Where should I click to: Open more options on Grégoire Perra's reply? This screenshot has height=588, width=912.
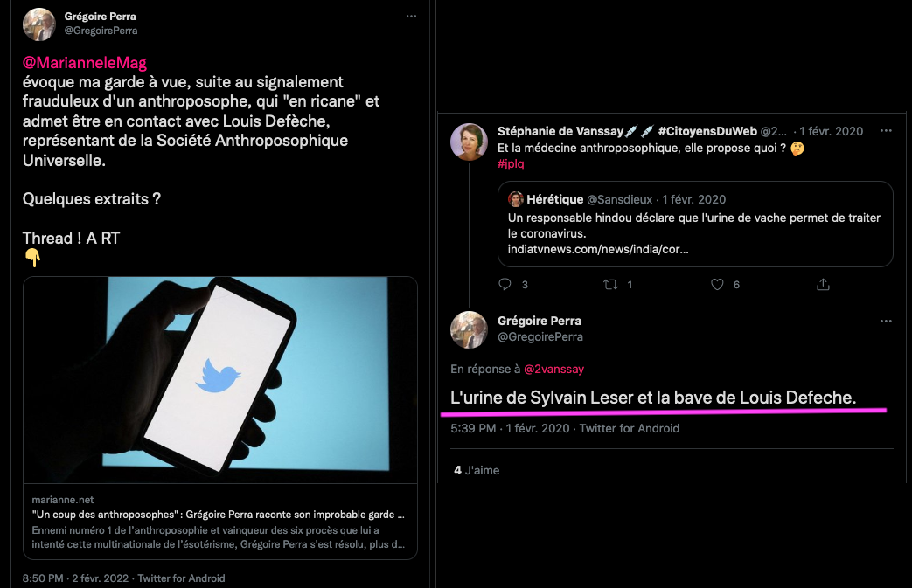[x=886, y=321]
